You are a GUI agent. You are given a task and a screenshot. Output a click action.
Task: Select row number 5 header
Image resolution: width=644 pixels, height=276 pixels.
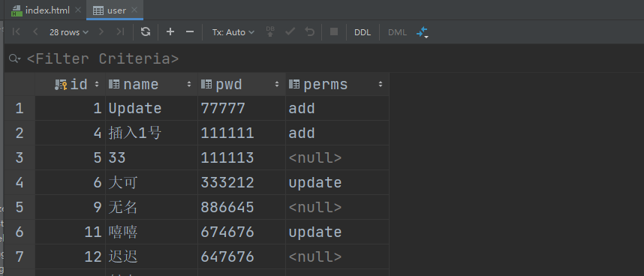click(x=20, y=207)
